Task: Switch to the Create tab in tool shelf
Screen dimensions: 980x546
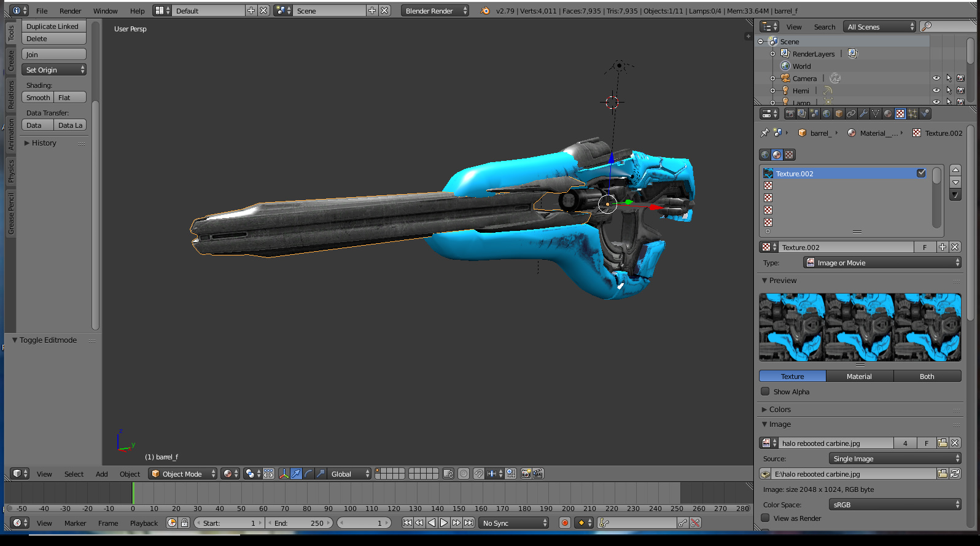Action: pos(10,60)
